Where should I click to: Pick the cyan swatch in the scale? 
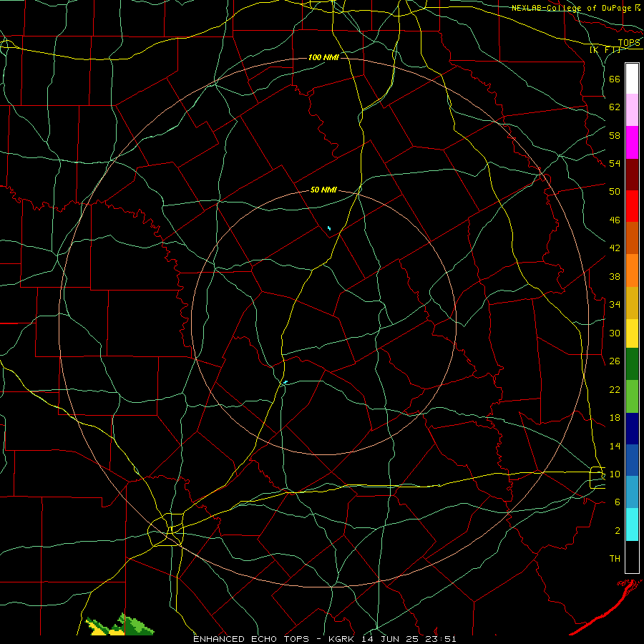point(632,525)
